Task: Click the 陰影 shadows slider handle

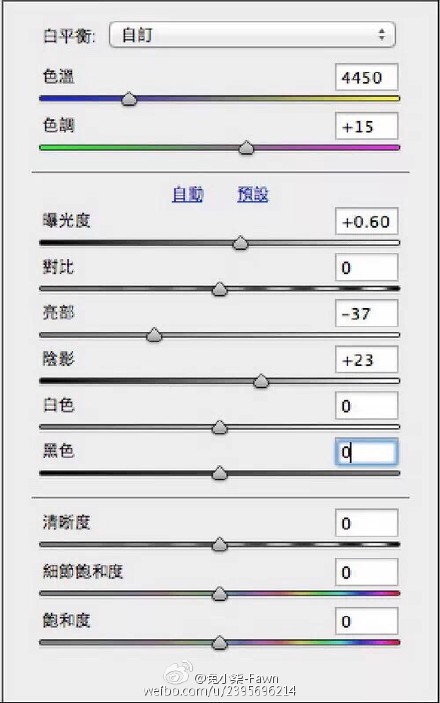Action: [x=261, y=381]
